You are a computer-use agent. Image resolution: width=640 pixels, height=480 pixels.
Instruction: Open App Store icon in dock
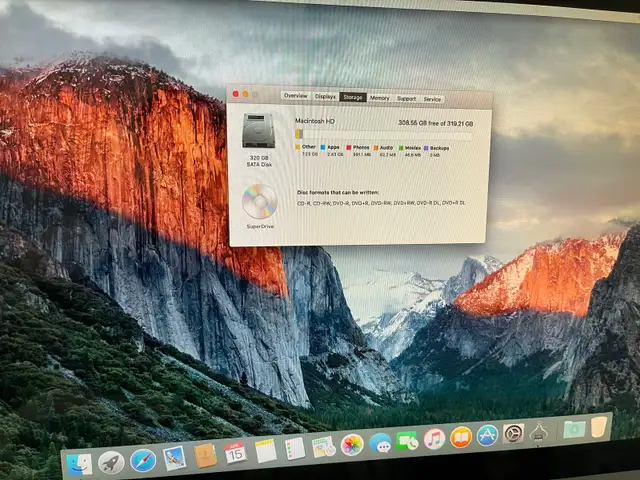pyautogui.click(x=487, y=436)
